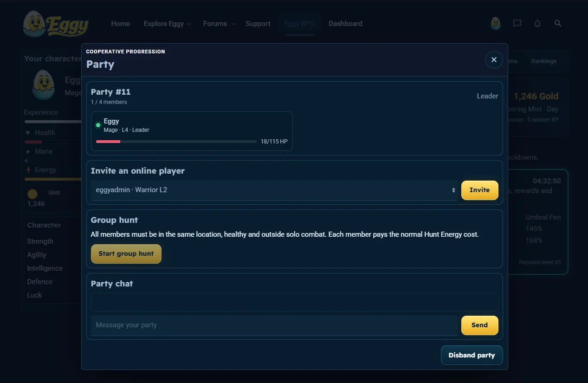Click the Eggy logo in the header
Screen dimensions: 588x383
56,24
